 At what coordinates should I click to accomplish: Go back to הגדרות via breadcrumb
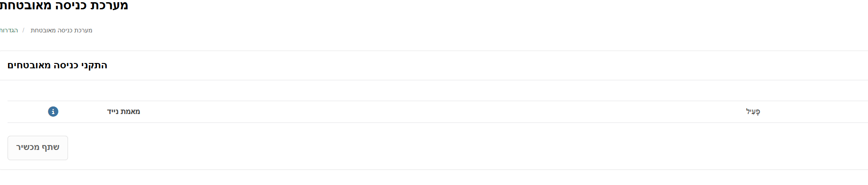click(9, 30)
